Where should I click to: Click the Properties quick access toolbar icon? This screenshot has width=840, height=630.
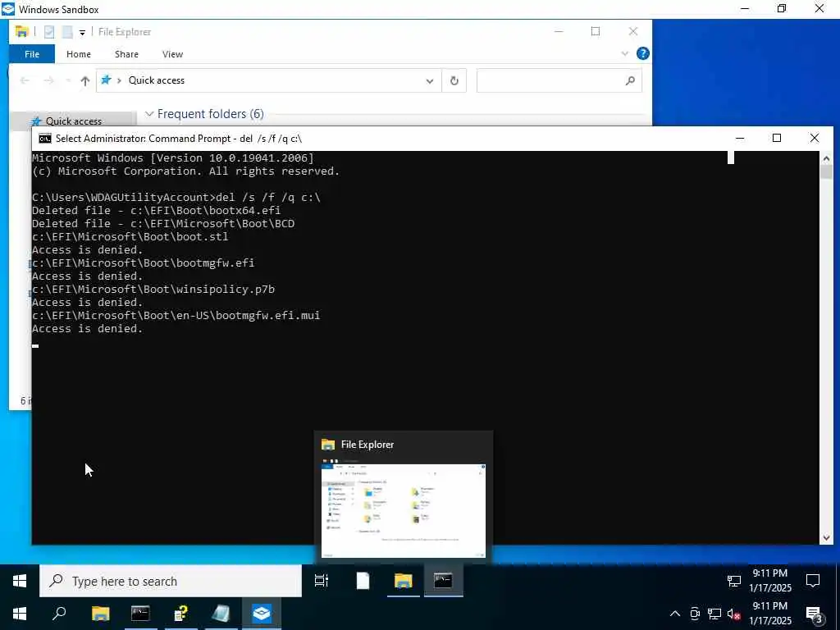click(x=48, y=32)
